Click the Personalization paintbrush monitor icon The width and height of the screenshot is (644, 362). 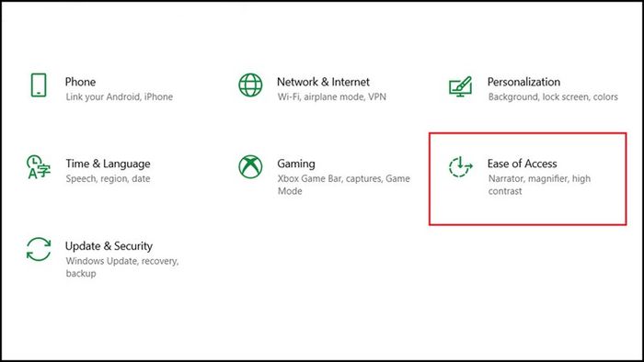pos(460,86)
